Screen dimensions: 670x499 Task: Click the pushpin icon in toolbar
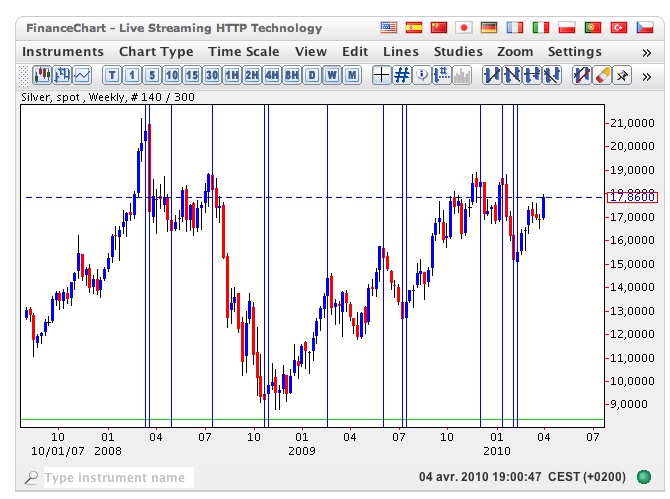pyautogui.click(x=621, y=74)
